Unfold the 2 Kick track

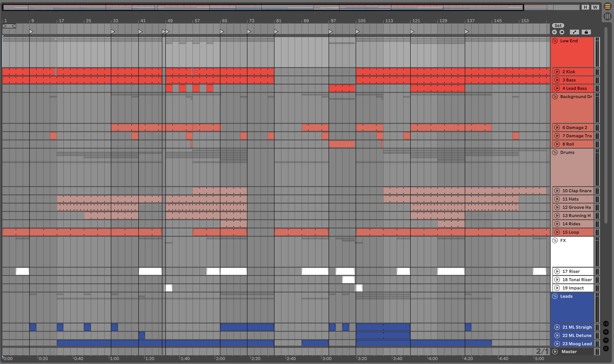coord(557,72)
